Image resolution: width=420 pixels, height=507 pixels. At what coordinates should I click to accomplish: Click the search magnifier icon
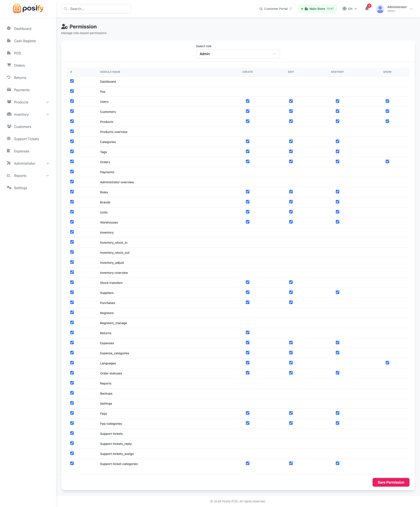65,9
